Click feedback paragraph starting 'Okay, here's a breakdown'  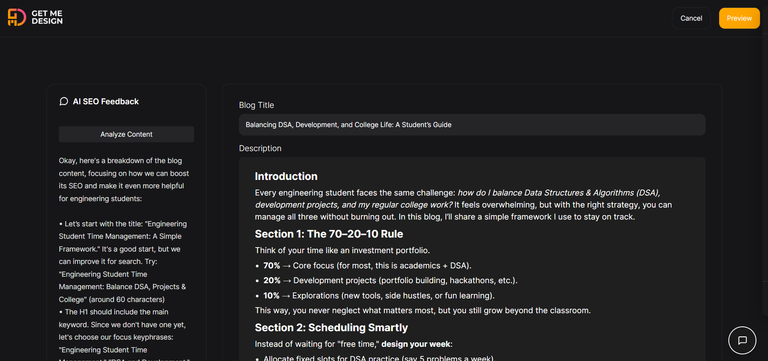pos(124,180)
